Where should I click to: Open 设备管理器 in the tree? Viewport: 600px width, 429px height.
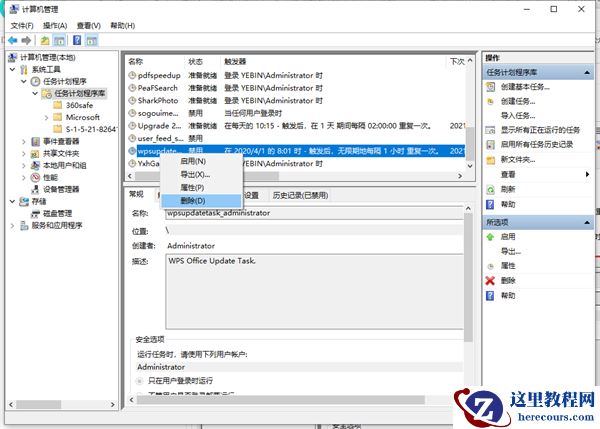point(61,189)
